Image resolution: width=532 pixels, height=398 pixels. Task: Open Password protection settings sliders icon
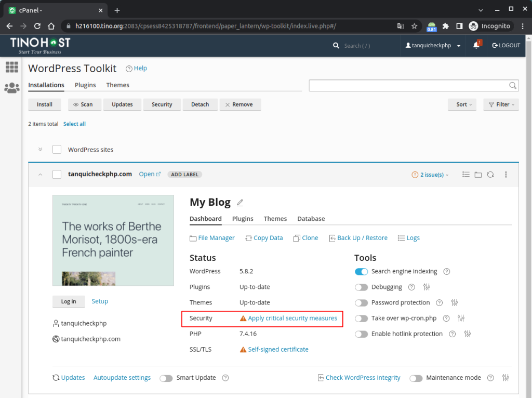click(x=454, y=302)
